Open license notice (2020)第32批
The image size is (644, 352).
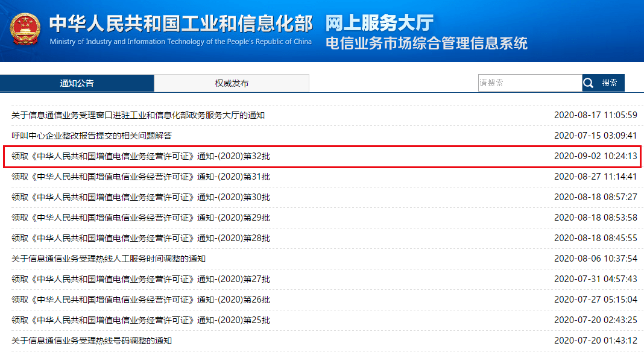click(x=141, y=156)
